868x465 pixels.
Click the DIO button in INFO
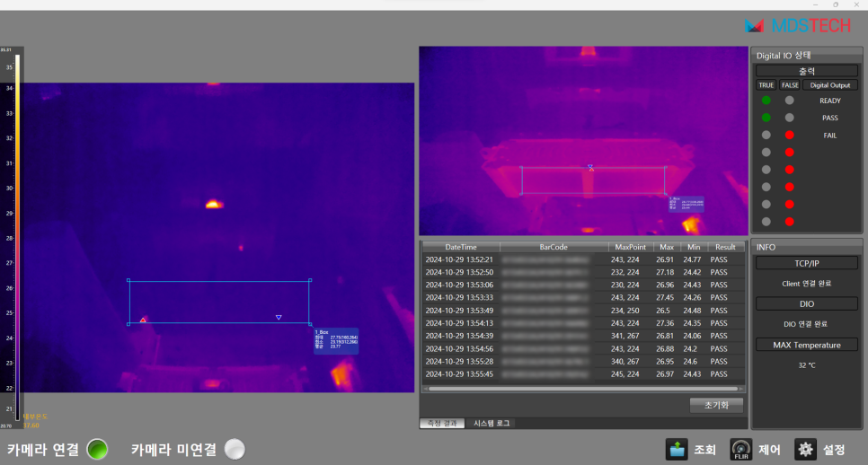807,304
